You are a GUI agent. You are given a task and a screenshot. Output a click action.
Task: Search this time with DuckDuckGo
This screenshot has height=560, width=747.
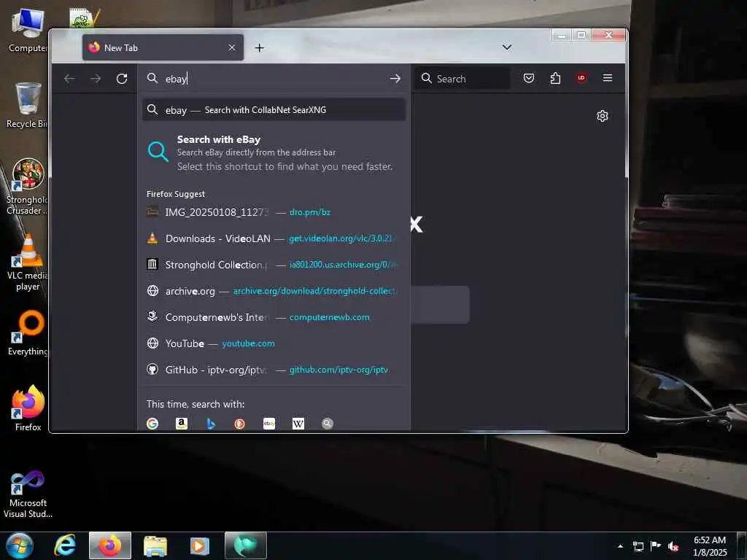click(x=239, y=424)
